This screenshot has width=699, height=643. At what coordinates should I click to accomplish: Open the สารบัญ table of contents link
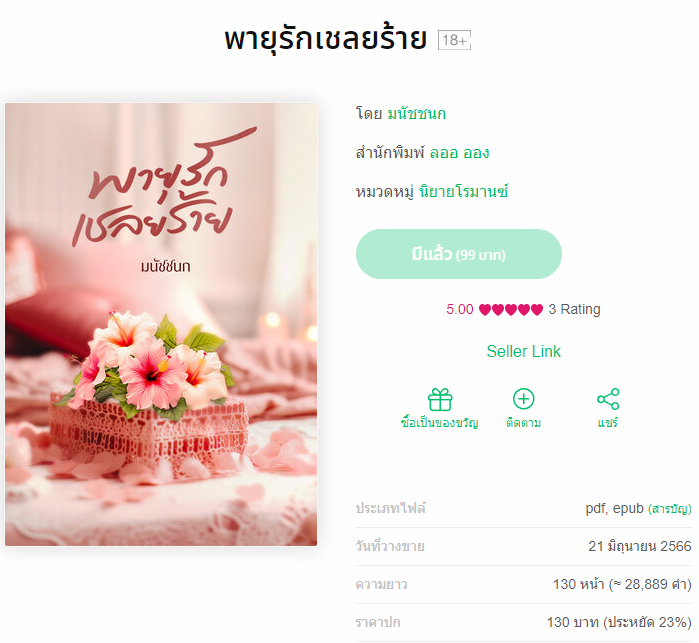pos(670,509)
